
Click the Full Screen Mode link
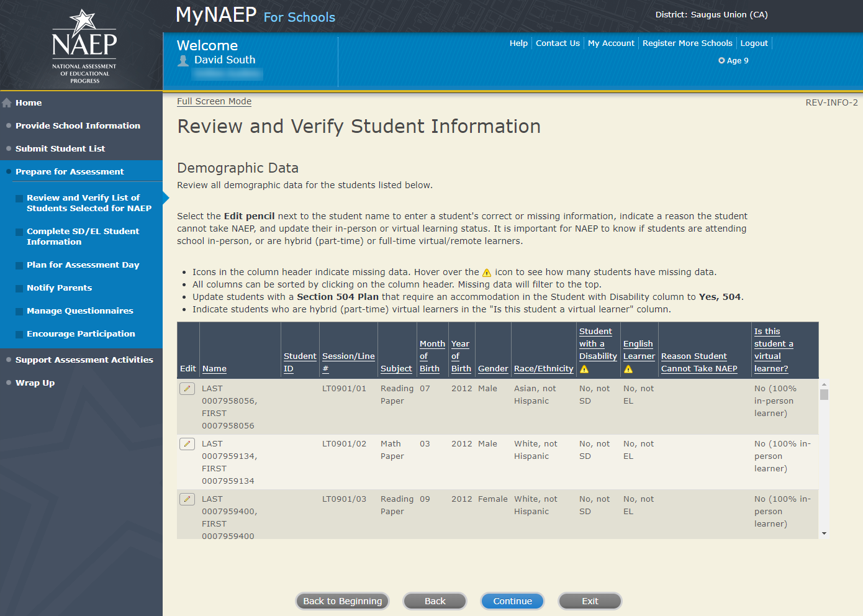(x=214, y=102)
